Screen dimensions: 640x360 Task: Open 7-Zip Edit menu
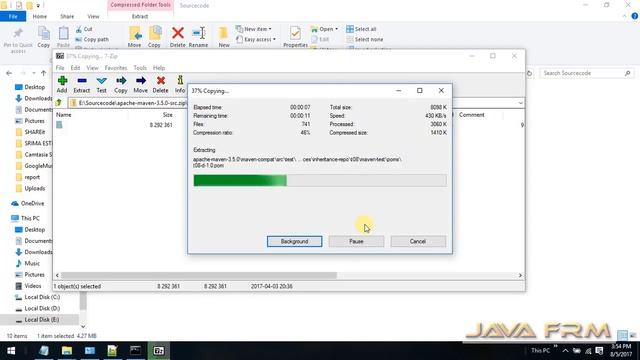tap(75, 68)
